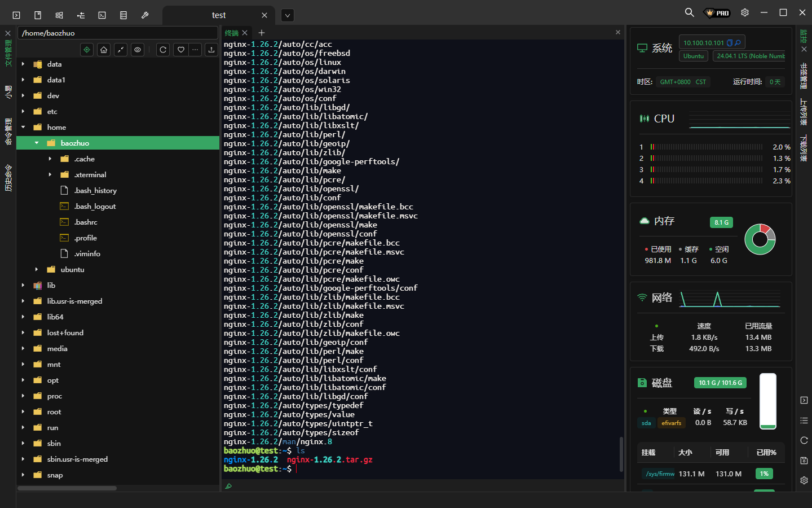Click the Ubuntu OS tag
This screenshot has width=812, height=508.
tap(694, 56)
